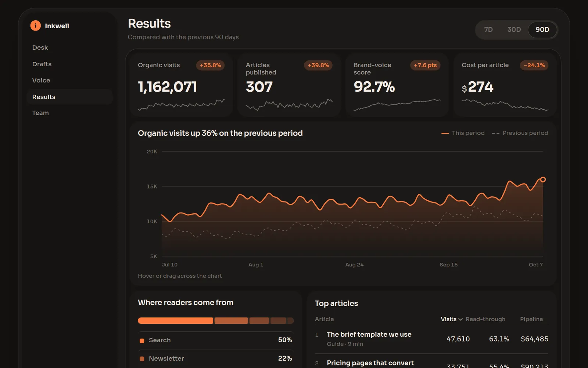This screenshot has height=368, width=588.
Task: Go to Drafts in the sidebar
Action: click(69, 64)
